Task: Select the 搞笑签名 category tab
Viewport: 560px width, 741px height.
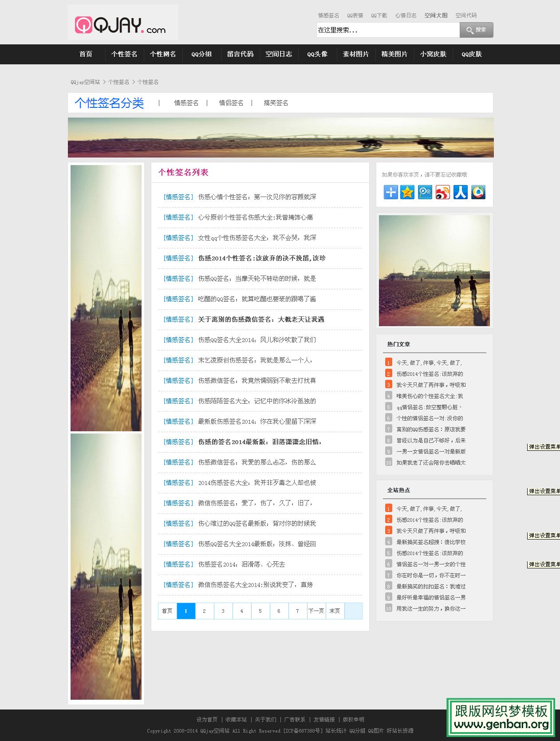Action: pyautogui.click(x=276, y=103)
